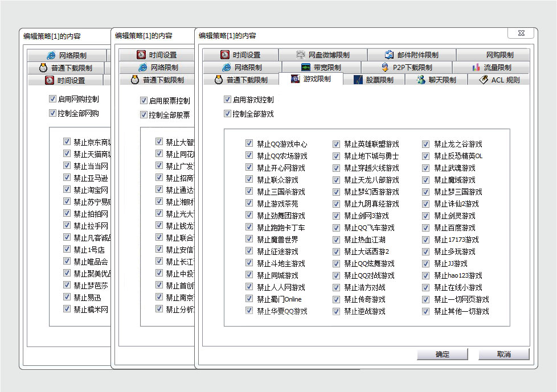Image resolution: width=557 pixels, height=392 pixels.
Task: Select the P2P下载限制 tab icon
Action: coord(385,68)
